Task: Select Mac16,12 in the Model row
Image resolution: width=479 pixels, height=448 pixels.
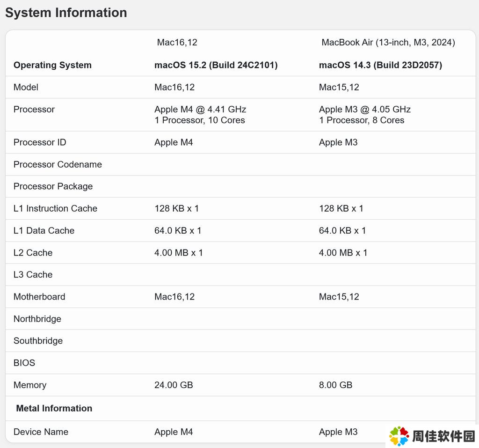Action: [174, 88]
